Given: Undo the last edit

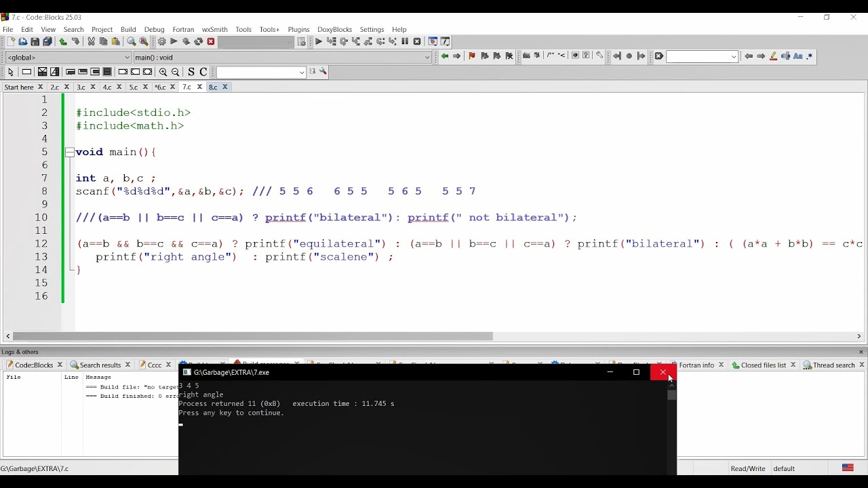Looking at the screenshot, I should tap(63, 42).
